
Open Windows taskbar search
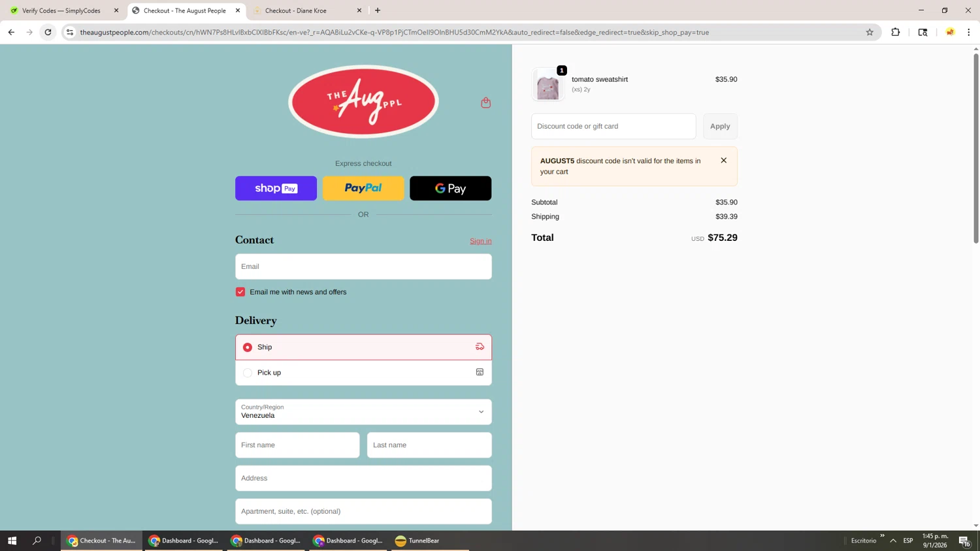(37, 541)
